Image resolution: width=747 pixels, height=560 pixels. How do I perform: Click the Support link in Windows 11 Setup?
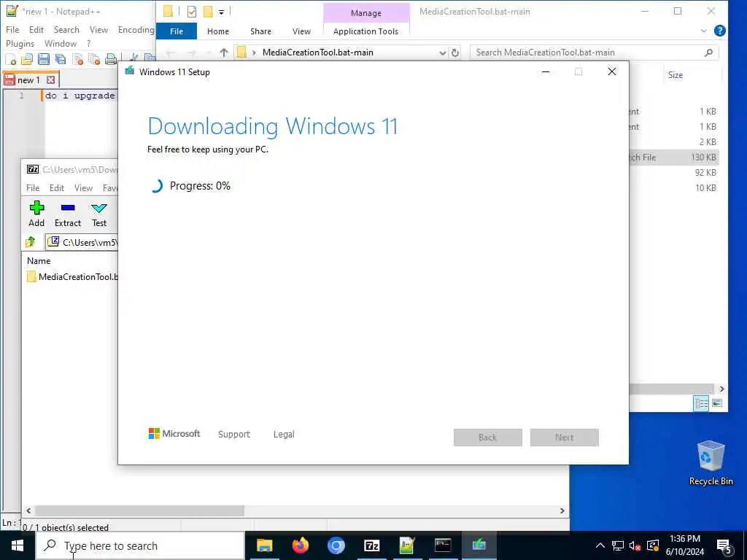coord(234,435)
